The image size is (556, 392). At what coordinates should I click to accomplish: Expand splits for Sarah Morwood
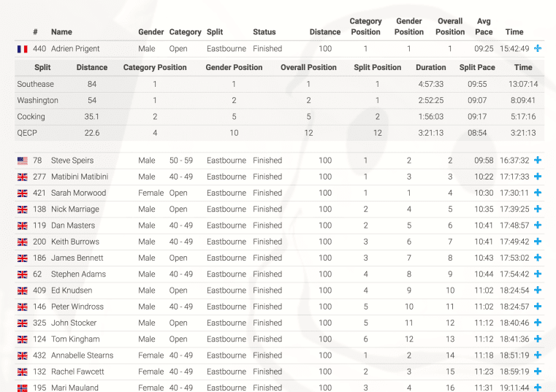pyautogui.click(x=538, y=193)
